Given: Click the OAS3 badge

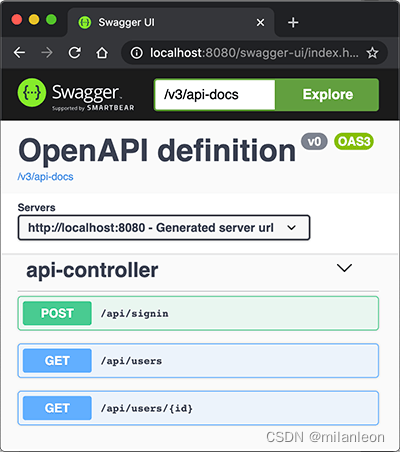Looking at the screenshot, I should tap(354, 142).
